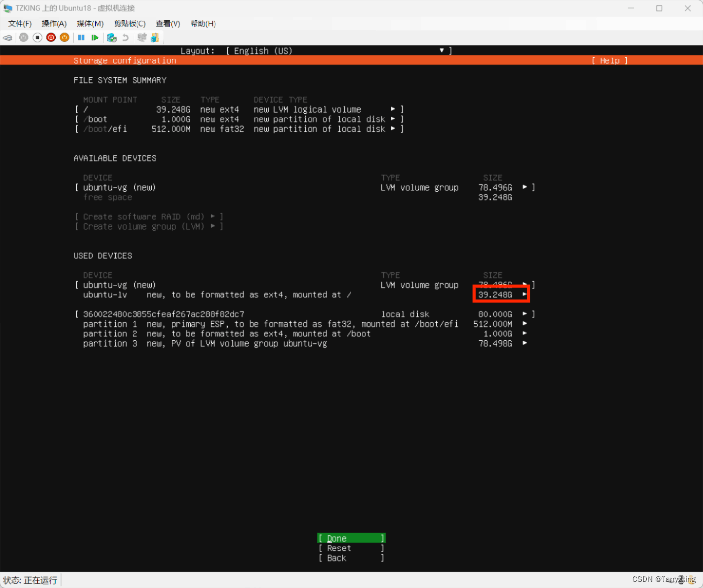Open the Layout English (US) dropdown
Viewport: 703px width, 588px height.
point(339,51)
